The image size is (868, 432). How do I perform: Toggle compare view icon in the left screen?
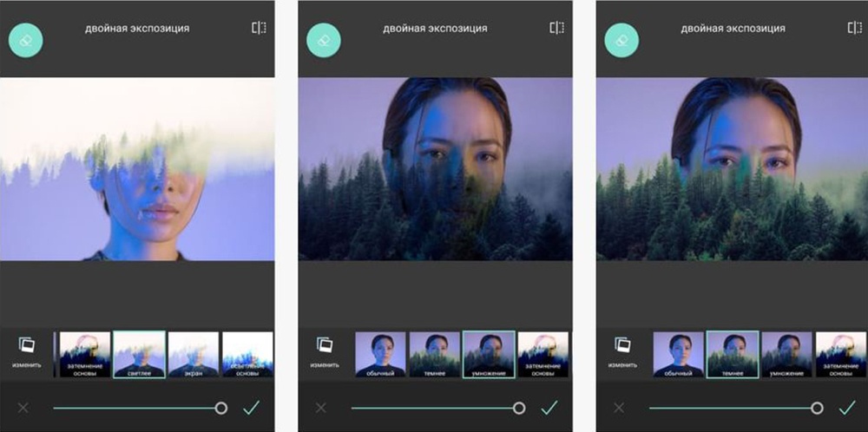259,28
